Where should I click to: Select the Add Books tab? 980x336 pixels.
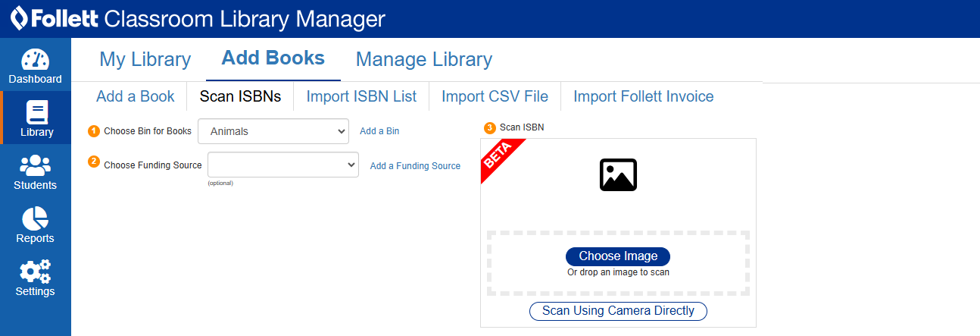coord(273,58)
